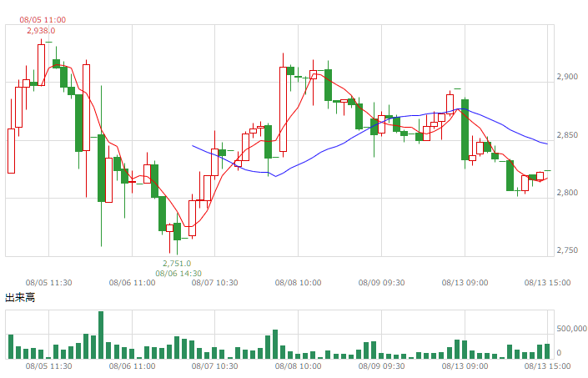Click the 出来高 volume heading
This screenshot has height=378, width=588.
[x=20, y=298]
